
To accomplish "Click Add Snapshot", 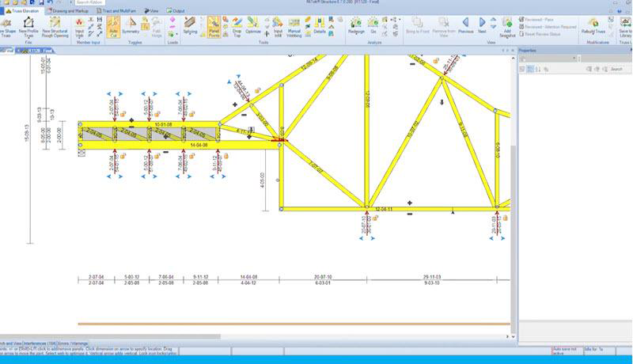I will (x=507, y=27).
